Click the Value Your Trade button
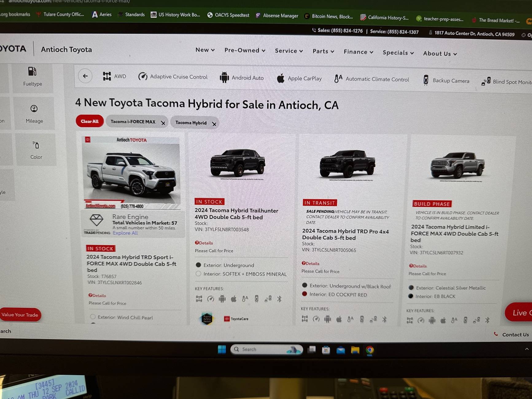532x399 pixels. pyautogui.click(x=20, y=315)
